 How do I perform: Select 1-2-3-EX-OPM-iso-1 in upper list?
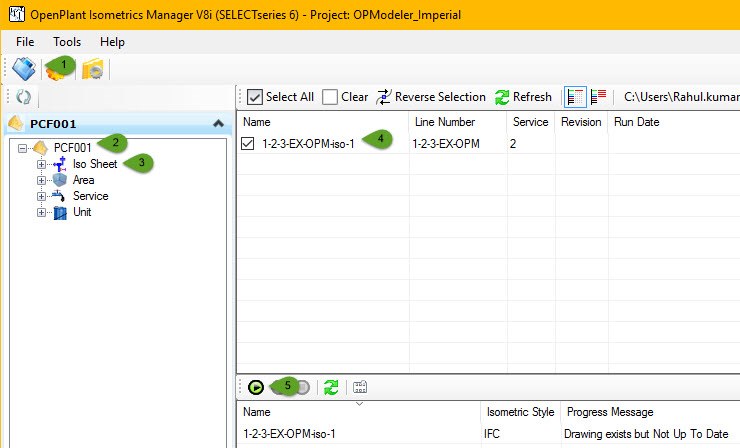click(x=308, y=144)
